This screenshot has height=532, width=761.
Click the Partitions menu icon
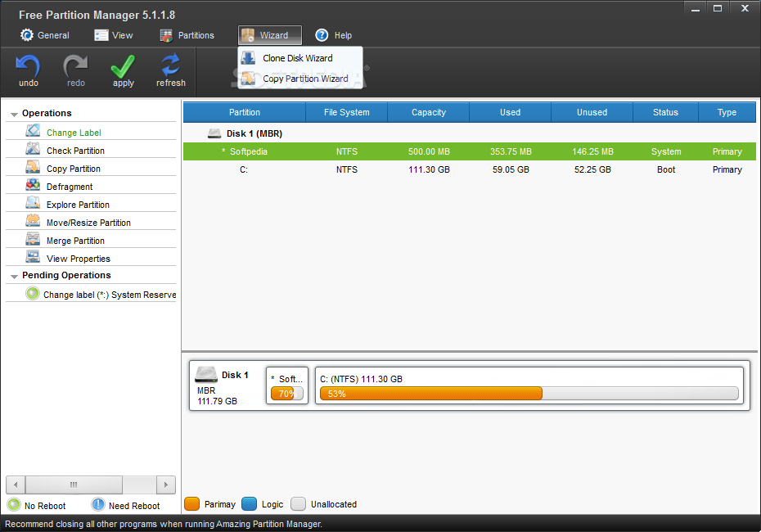166,35
